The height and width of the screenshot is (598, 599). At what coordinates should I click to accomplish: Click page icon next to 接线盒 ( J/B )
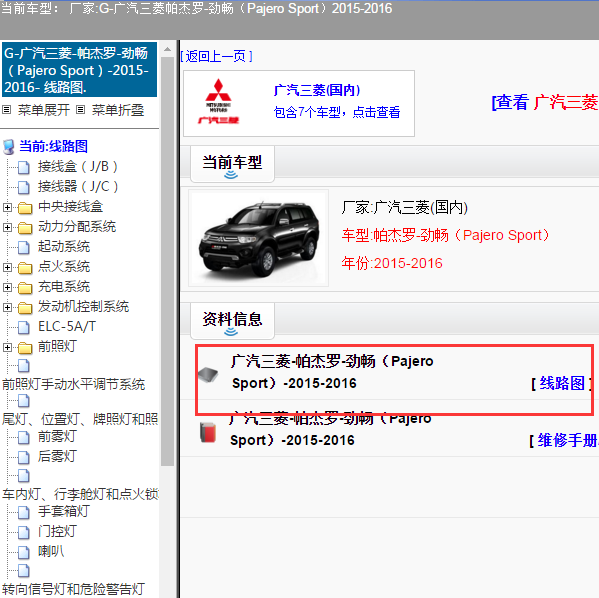click(24, 167)
